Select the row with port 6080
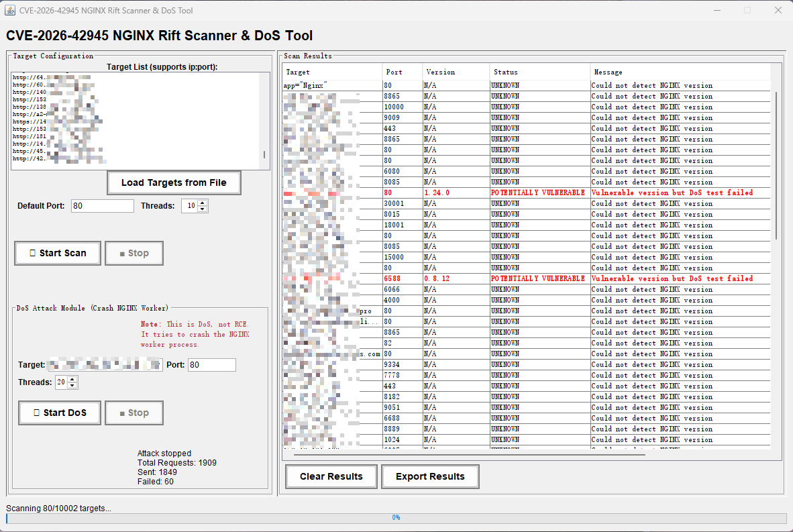This screenshot has height=532, width=793. point(526,171)
